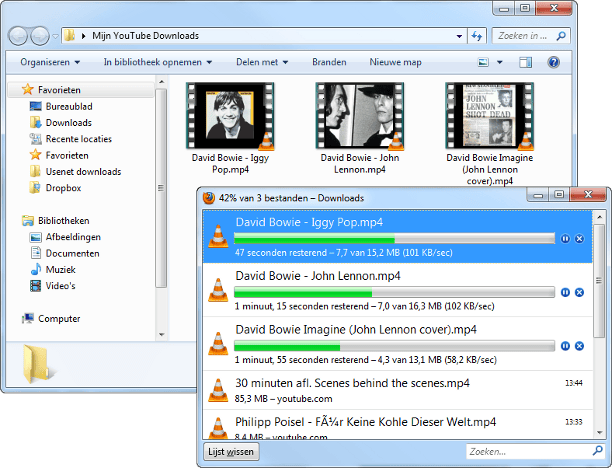Click magnifier icon in Downloads search

tap(597, 451)
